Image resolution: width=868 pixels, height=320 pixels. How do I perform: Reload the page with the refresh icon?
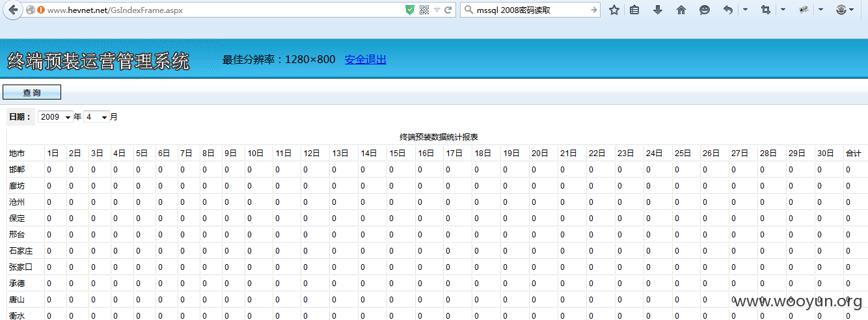click(448, 10)
